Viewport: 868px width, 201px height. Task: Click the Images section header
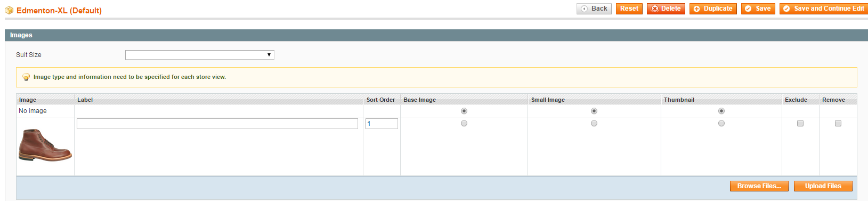pos(436,35)
